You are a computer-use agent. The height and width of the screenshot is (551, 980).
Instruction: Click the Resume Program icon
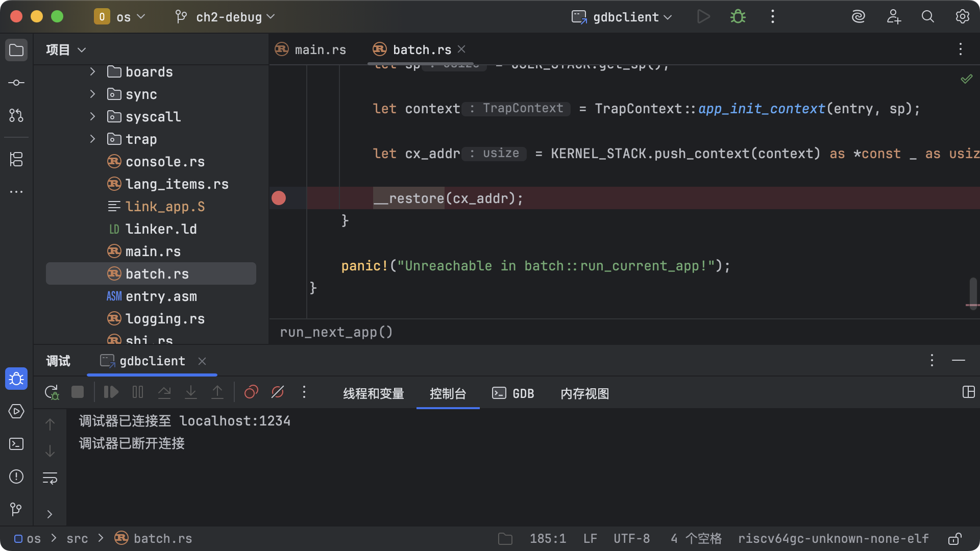coord(111,392)
